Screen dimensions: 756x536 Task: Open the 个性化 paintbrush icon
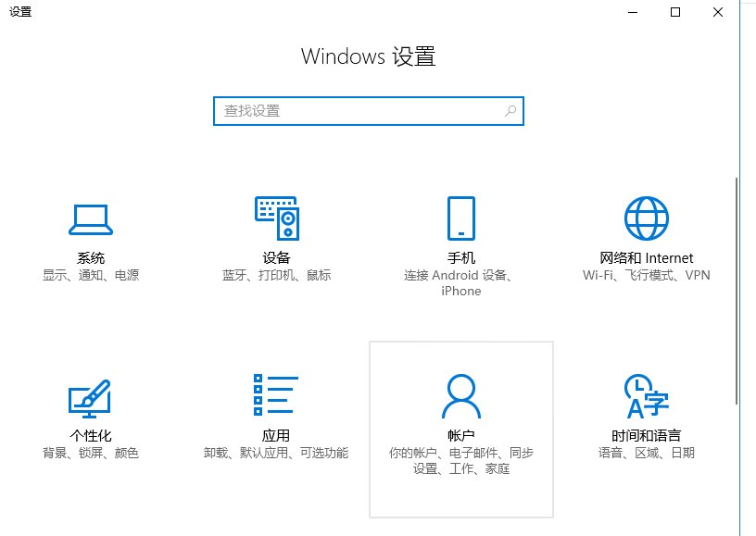coord(90,399)
